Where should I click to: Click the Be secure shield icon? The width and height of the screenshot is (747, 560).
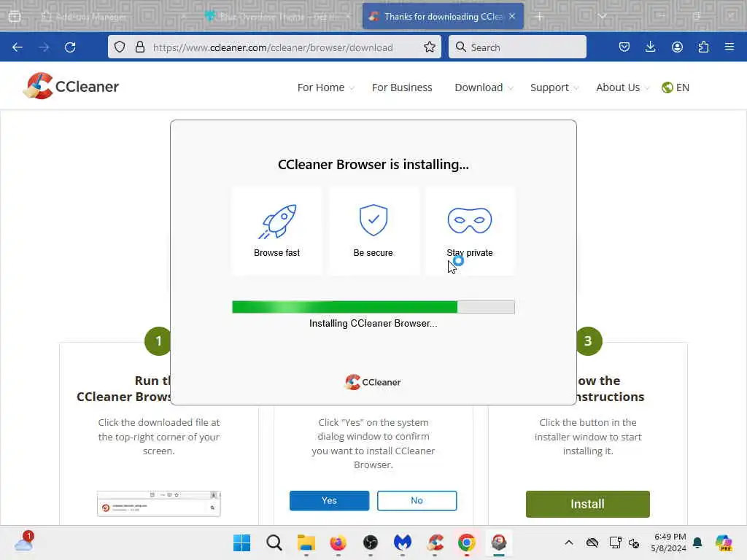373,220
